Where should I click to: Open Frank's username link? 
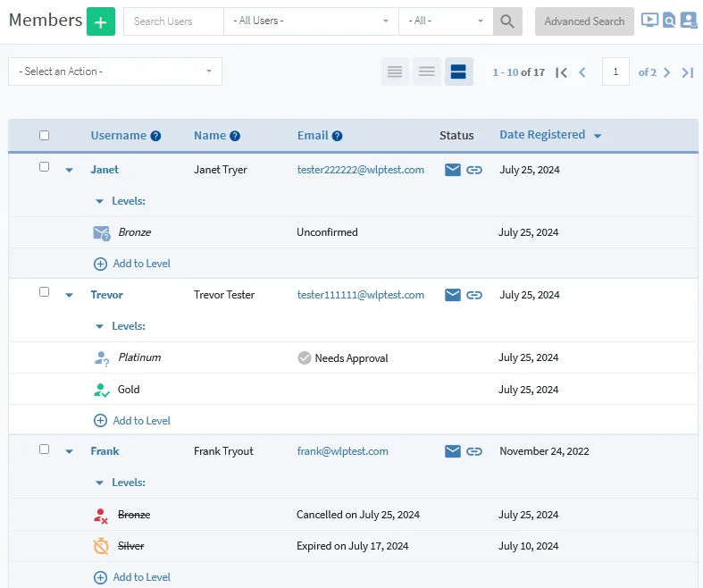tap(105, 451)
